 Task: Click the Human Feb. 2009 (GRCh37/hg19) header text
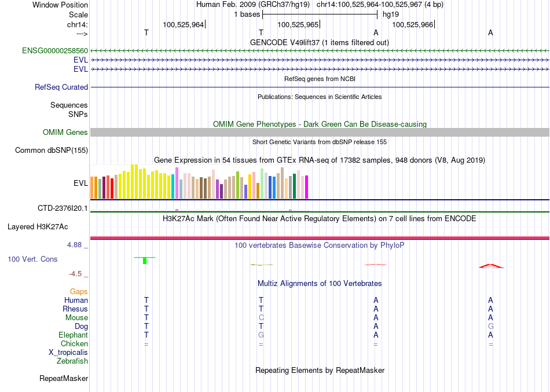pos(253,5)
